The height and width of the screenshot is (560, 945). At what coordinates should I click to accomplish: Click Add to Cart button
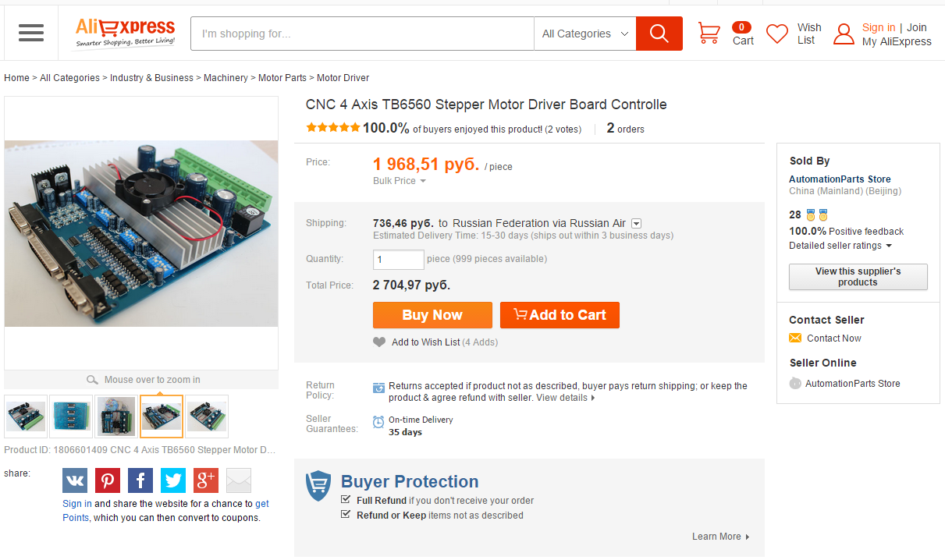560,315
